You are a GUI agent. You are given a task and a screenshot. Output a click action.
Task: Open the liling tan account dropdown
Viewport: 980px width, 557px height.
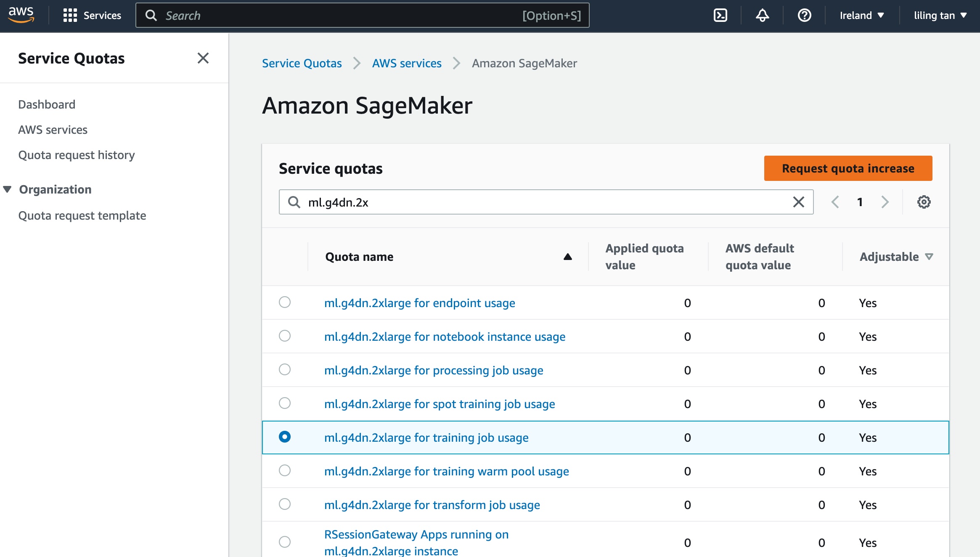tap(940, 16)
